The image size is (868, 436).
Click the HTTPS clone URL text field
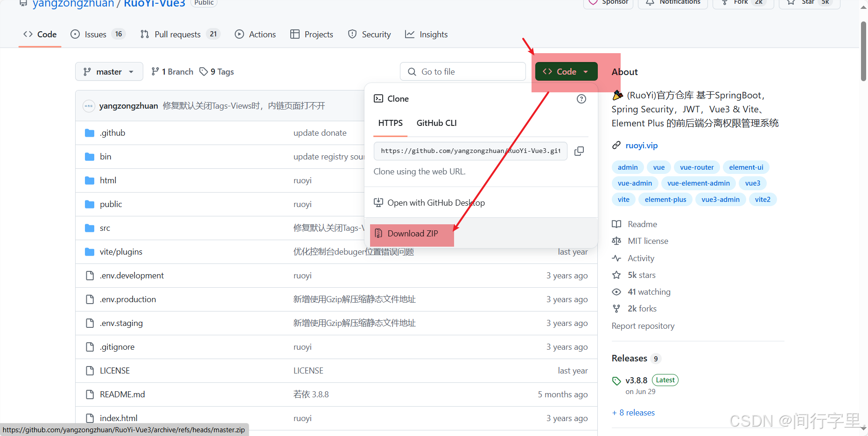click(470, 151)
